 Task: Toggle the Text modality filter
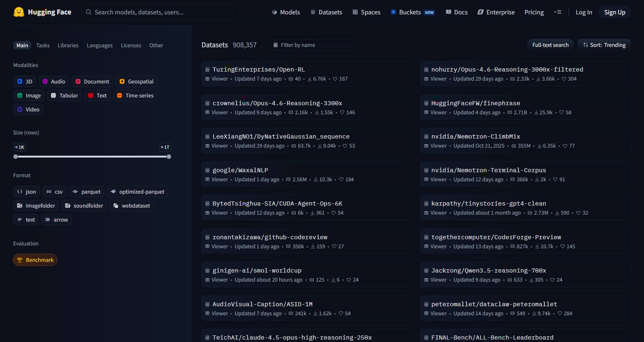pyautogui.click(x=97, y=95)
